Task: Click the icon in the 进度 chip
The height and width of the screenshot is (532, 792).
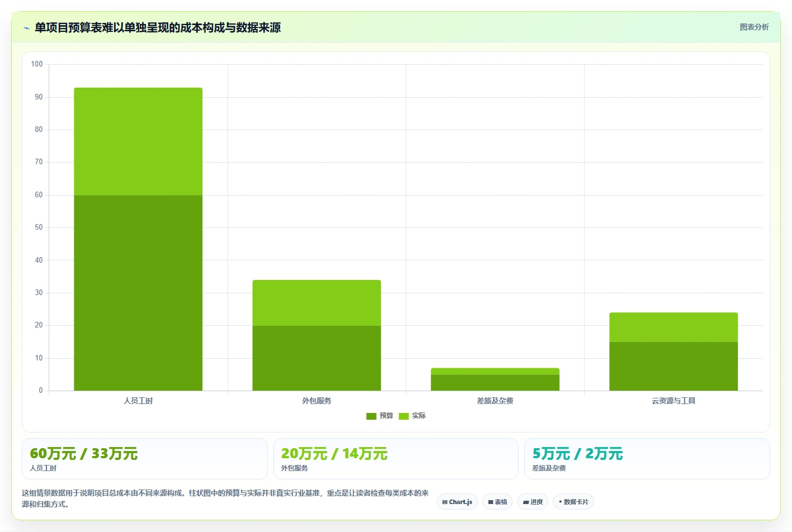Action: (526, 502)
